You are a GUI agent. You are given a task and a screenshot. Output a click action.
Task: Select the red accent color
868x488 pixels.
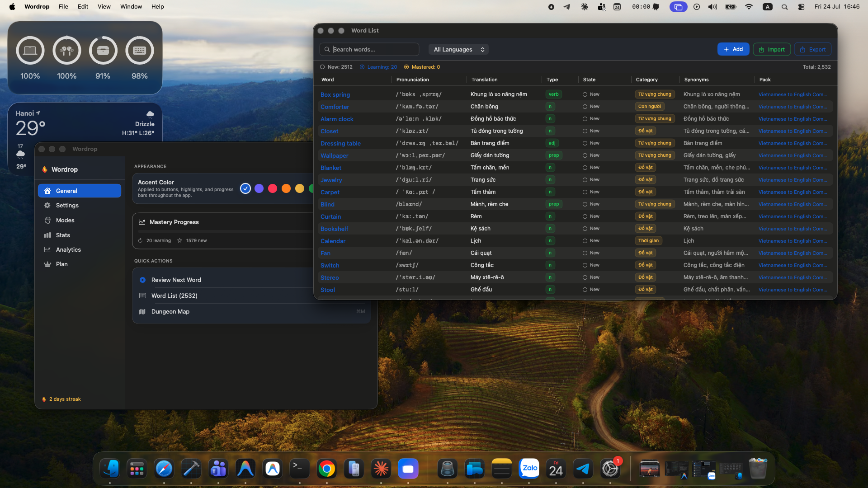point(273,188)
